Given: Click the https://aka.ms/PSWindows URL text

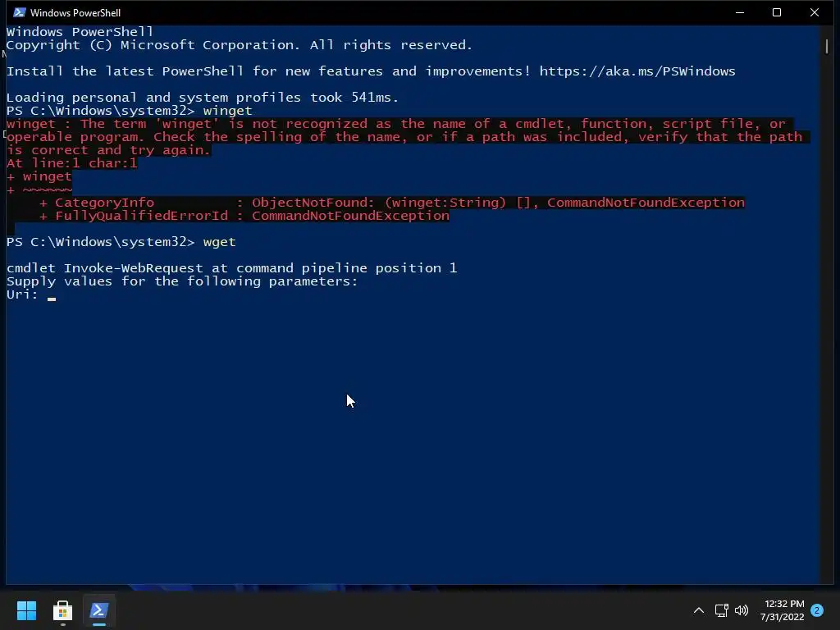Looking at the screenshot, I should [x=637, y=71].
